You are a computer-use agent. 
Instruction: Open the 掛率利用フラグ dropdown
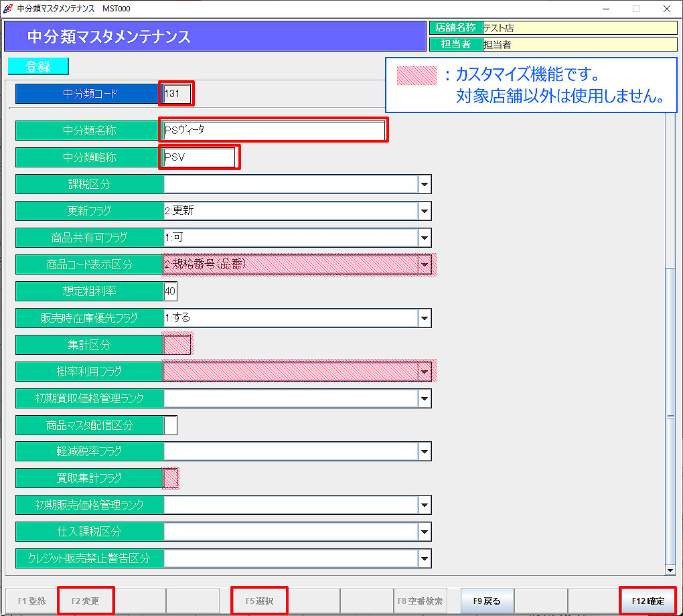click(x=425, y=372)
